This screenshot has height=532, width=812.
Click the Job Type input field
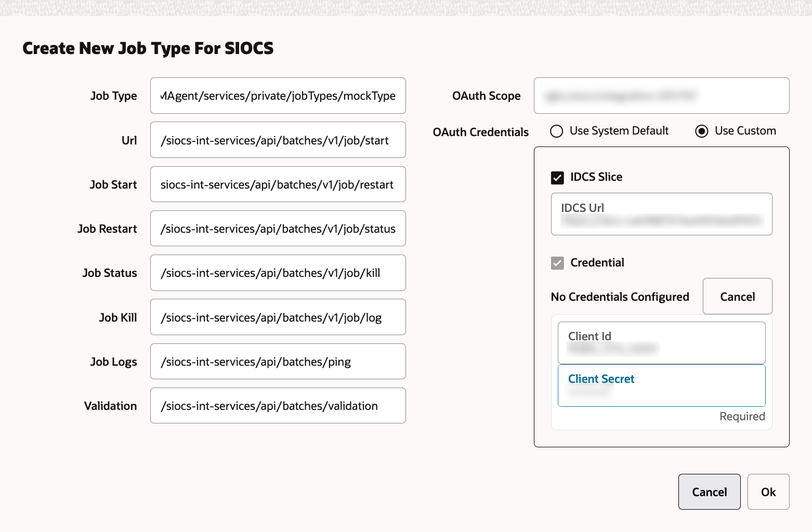point(278,96)
